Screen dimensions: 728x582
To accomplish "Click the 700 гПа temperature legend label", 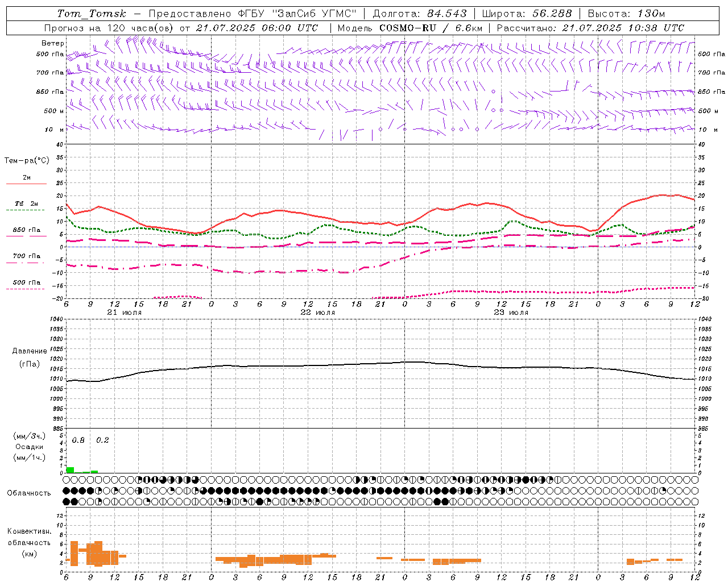I will pyautogui.click(x=26, y=256).
